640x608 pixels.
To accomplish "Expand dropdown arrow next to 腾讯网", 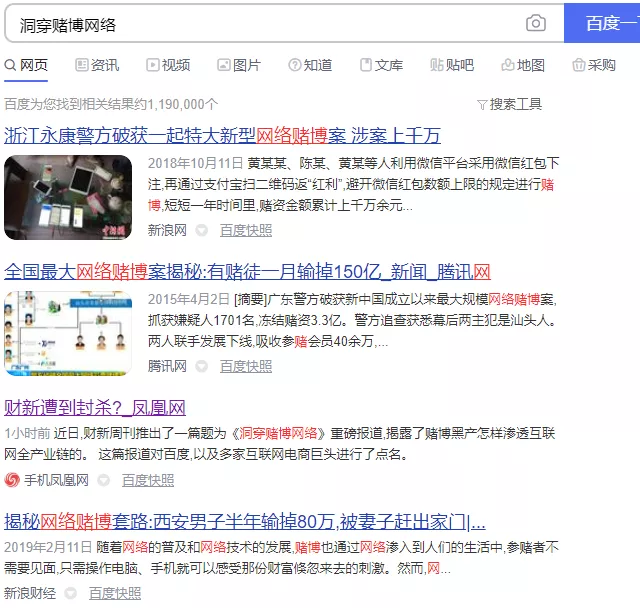I will [x=202, y=366].
